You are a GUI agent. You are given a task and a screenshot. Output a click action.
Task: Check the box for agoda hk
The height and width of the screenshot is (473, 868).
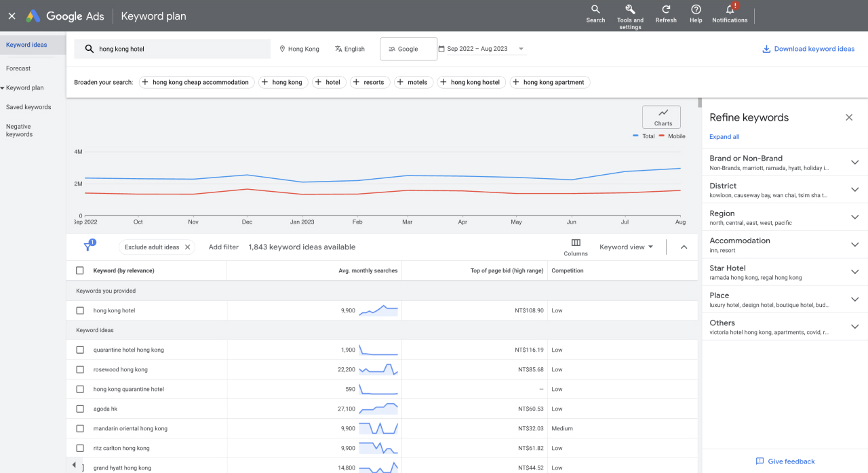click(80, 409)
